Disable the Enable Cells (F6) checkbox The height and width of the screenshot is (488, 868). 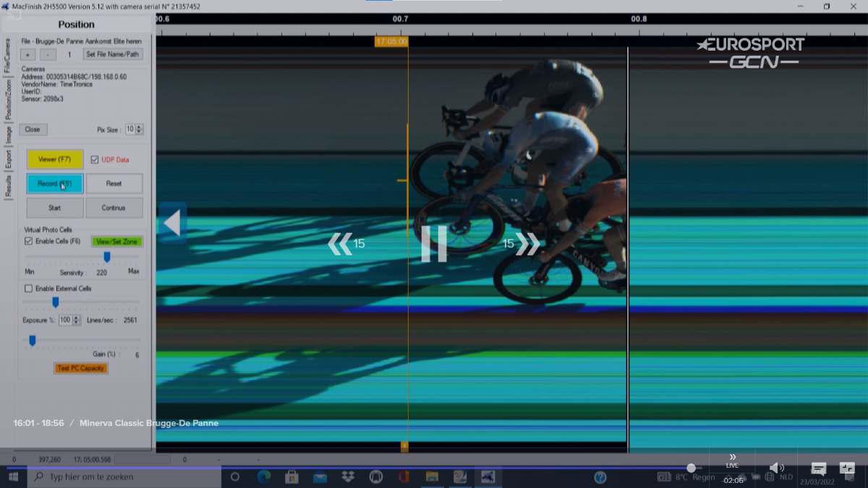click(29, 241)
